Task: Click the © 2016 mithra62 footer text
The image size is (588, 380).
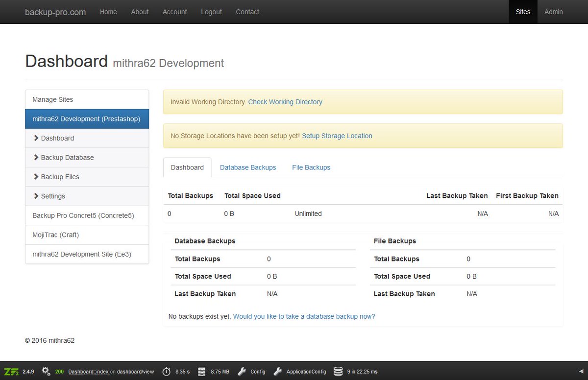Action: 50,340
